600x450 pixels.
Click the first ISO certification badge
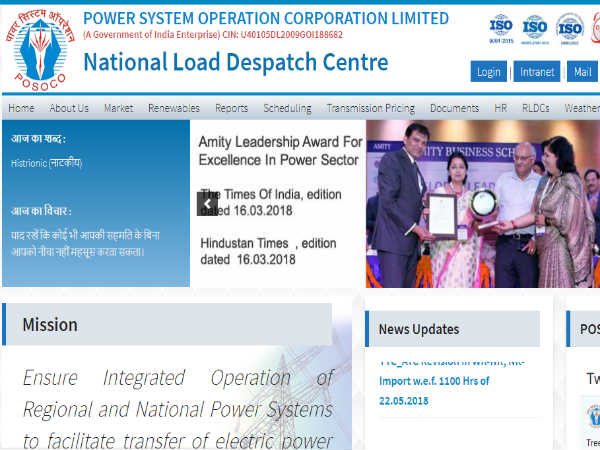pyautogui.click(x=500, y=28)
